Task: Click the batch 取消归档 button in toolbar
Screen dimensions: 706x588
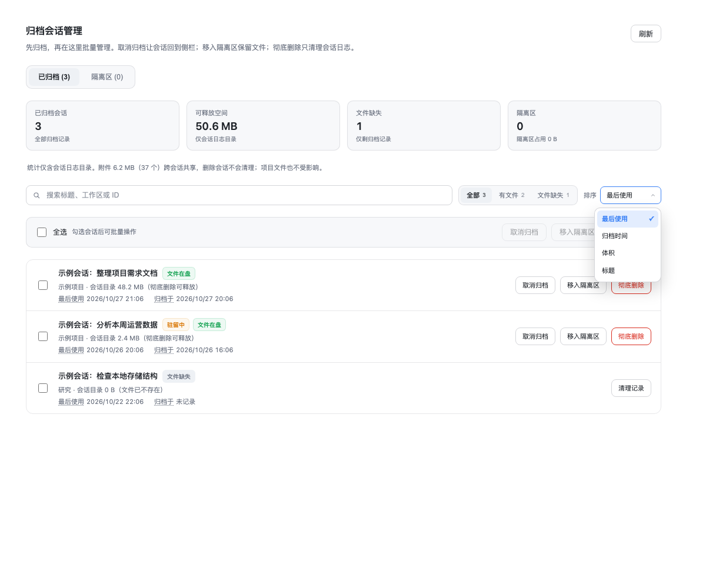Action: [x=524, y=232]
